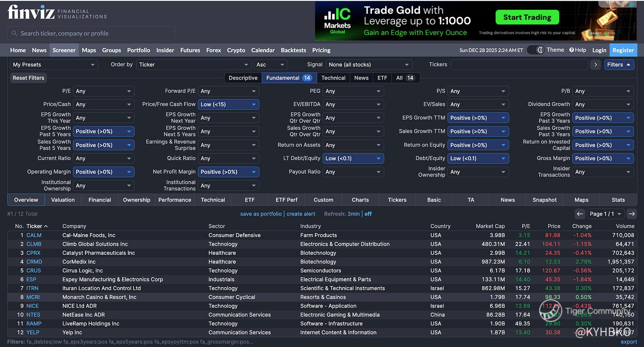
Task: Switch to the Technical filter tab
Action: tap(333, 78)
